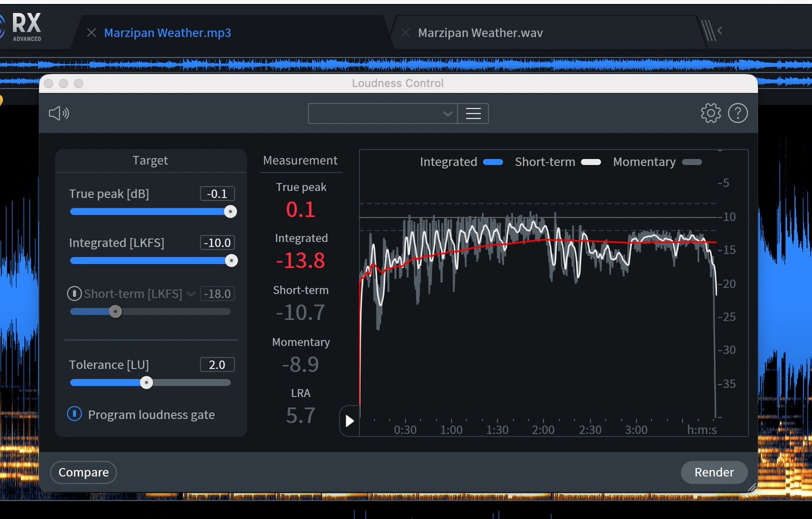
Task: Switch to the Marzipan Weather.wav tab
Action: [480, 32]
